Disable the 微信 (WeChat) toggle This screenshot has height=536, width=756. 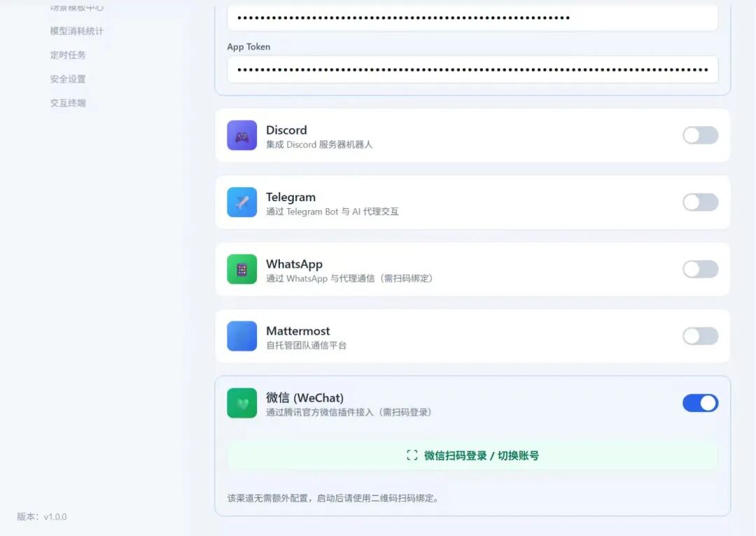click(700, 403)
